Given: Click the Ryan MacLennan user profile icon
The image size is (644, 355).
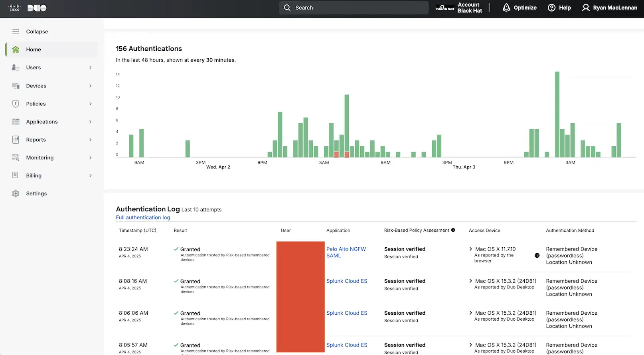Looking at the screenshot, I should (x=585, y=8).
